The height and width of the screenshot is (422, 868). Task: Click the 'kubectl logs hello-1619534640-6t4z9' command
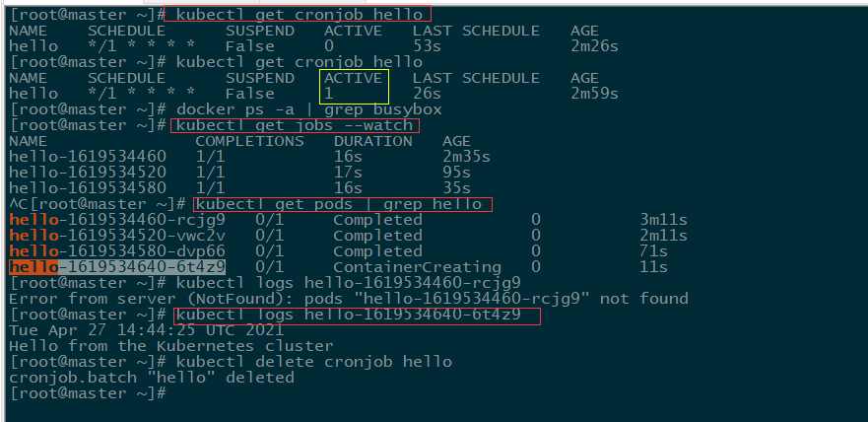tap(349, 315)
